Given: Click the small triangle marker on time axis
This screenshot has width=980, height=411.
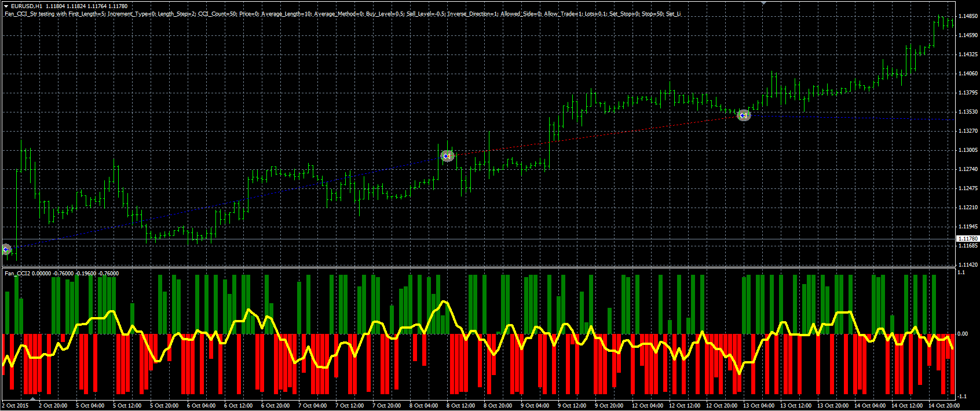Looking at the screenshot, I should tap(33, 399).
